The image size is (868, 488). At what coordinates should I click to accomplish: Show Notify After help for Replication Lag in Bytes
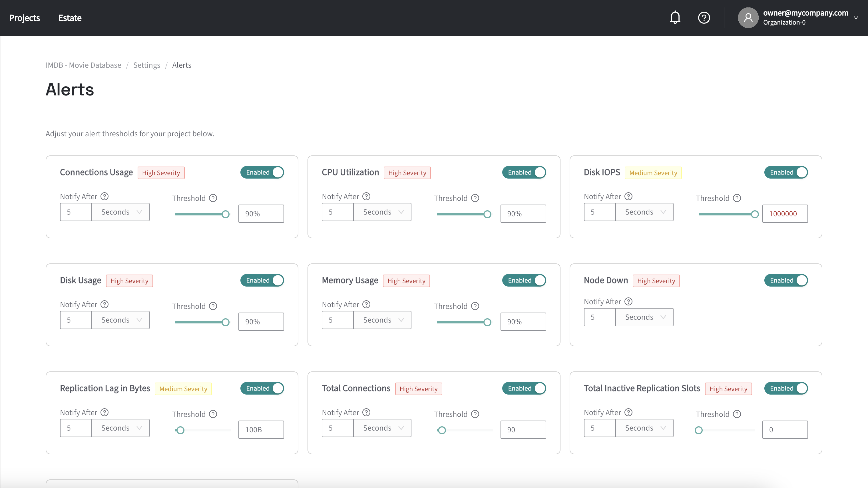click(105, 412)
